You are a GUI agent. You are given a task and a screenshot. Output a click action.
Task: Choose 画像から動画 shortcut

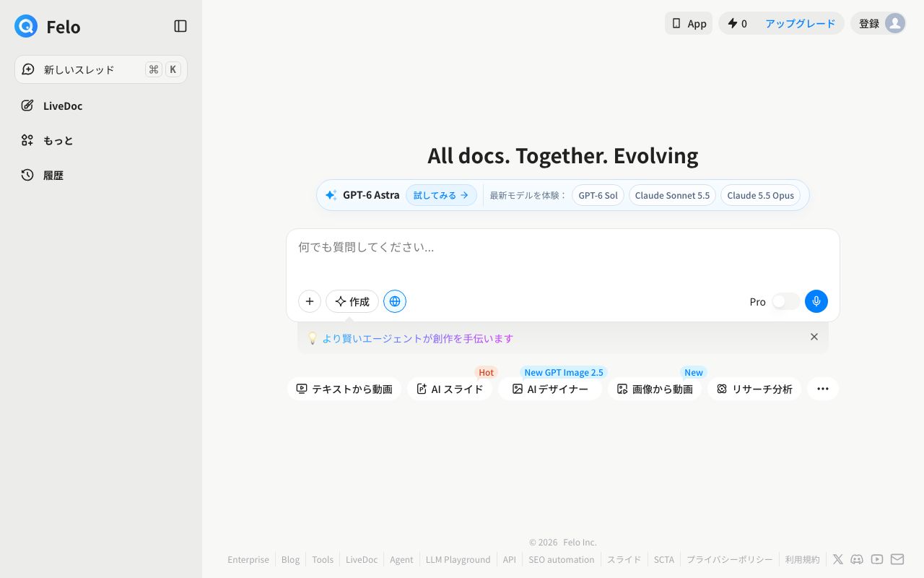[655, 389]
